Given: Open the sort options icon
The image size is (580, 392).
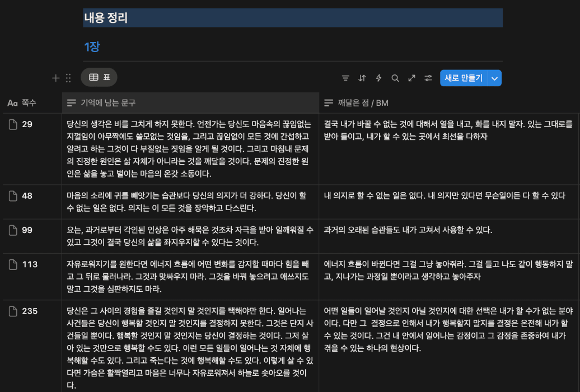Looking at the screenshot, I should tap(362, 78).
